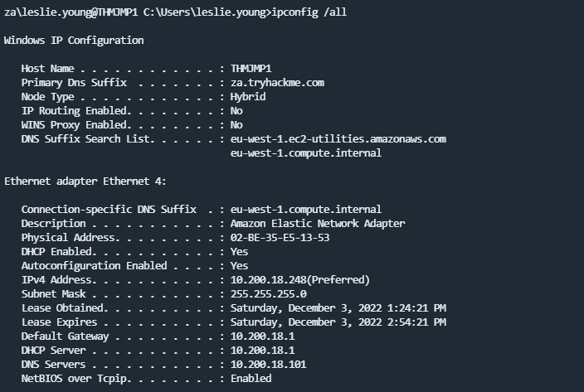Click the eu-west-1.ec2-utilities.amazonaws.com search list entry
The height and width of the screenshot is (392, 584).
(338, 139)
